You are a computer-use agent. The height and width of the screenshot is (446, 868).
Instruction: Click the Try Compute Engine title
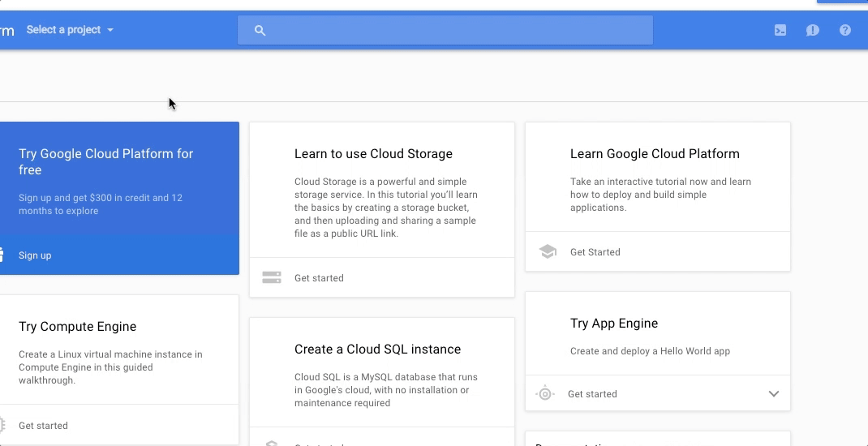[x=78, y=327]
